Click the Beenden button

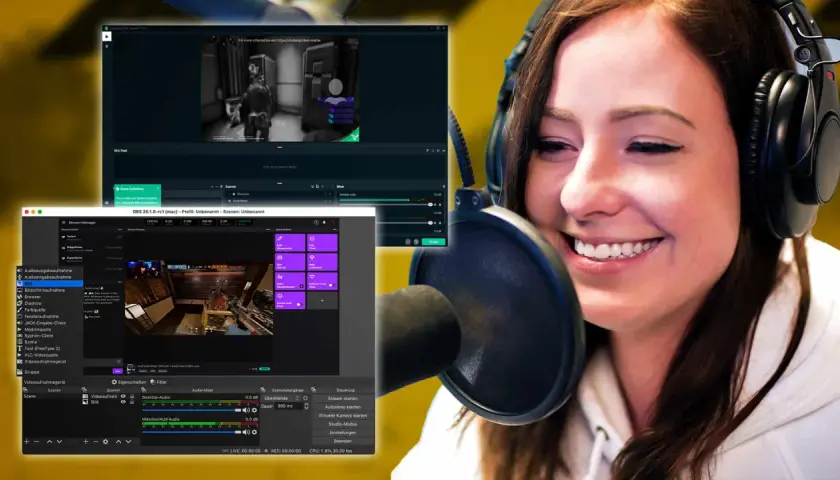343,441
